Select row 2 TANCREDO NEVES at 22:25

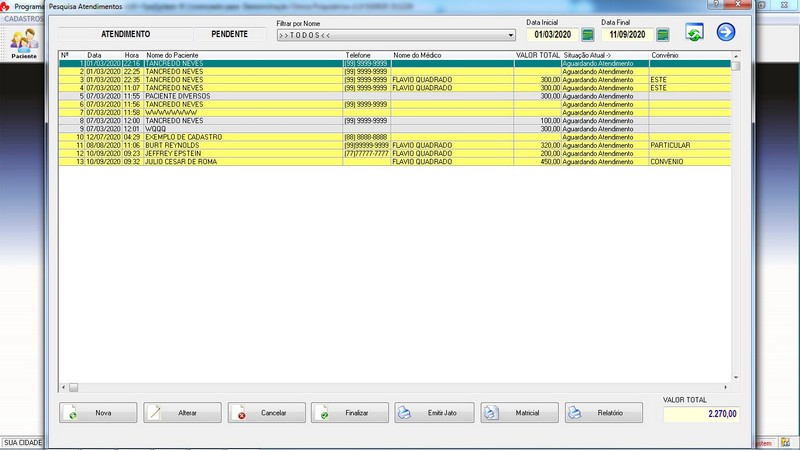pos(395,72)
